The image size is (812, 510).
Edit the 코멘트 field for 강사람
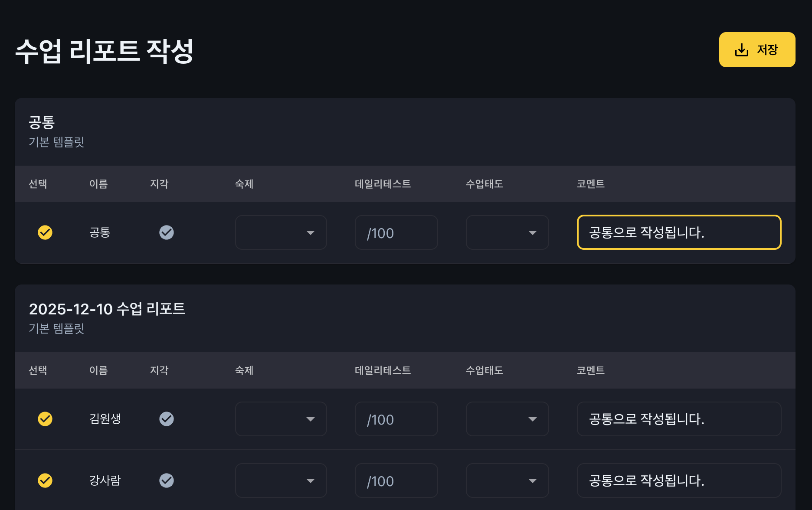pyautogui.click(x=679, y=481)
